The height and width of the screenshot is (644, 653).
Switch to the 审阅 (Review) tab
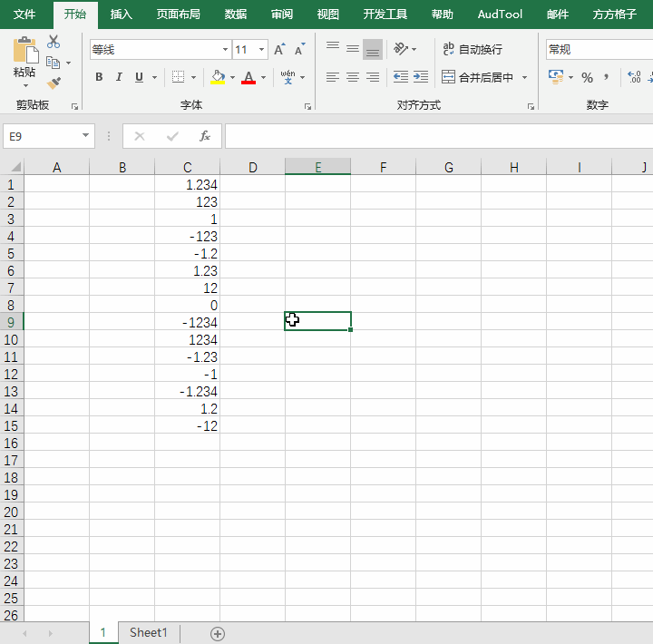click(282, 15)
